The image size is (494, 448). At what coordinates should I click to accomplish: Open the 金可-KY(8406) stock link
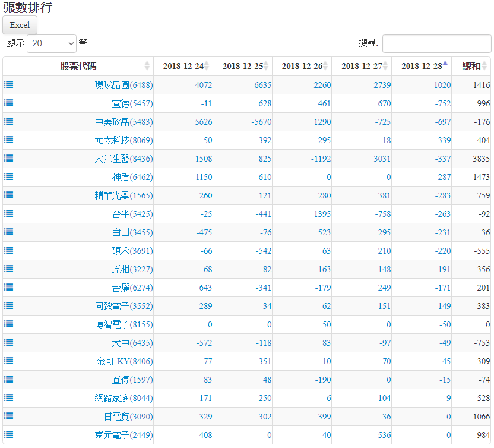(x=125, y=361)
